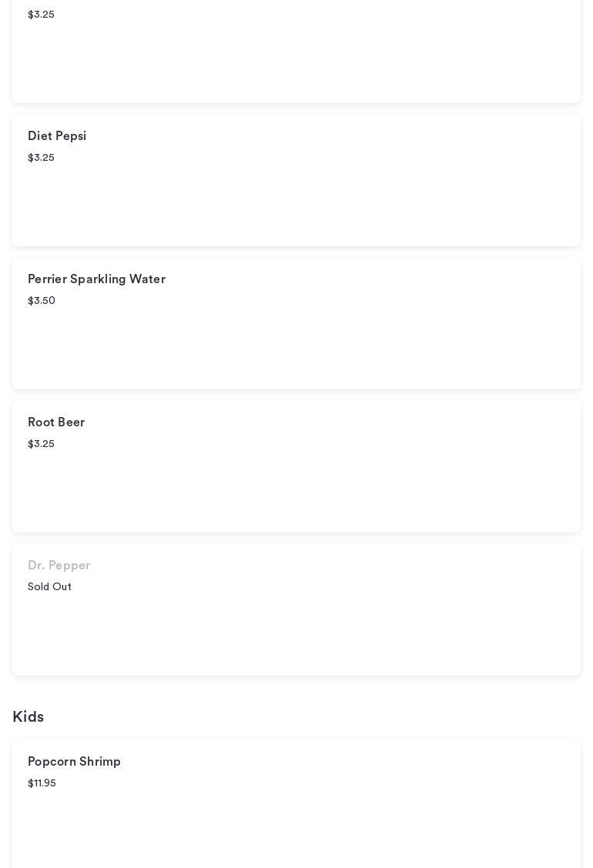Open the Diet Pepsi menu item
This screenshot has height=868, width=593.
tap(57, 136)
